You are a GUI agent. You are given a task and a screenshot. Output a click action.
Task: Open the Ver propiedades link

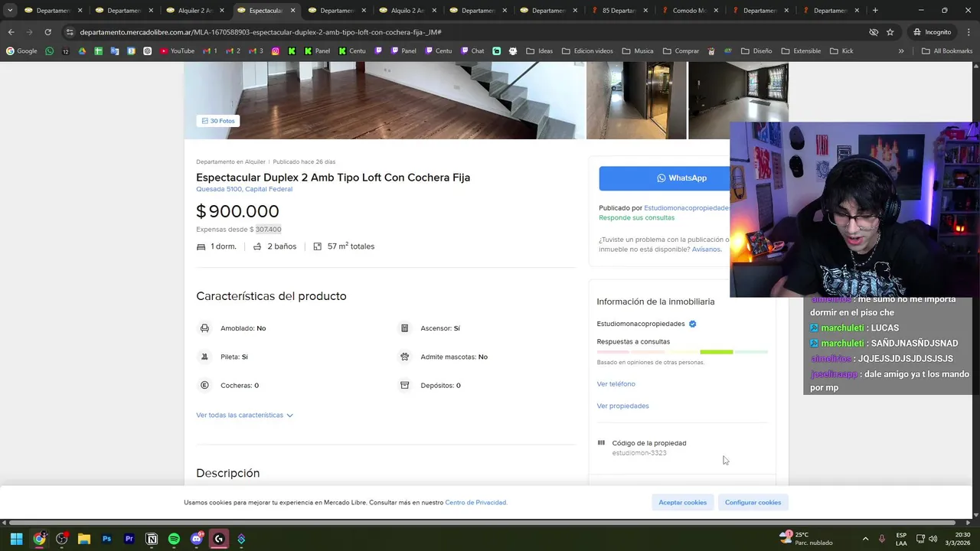(622, 406)
